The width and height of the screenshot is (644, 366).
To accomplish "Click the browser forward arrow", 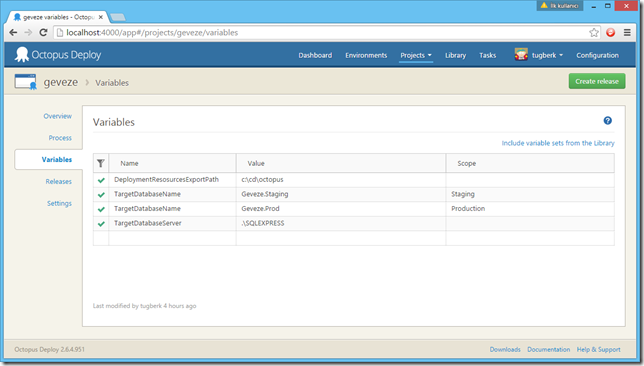I will 28,32.
